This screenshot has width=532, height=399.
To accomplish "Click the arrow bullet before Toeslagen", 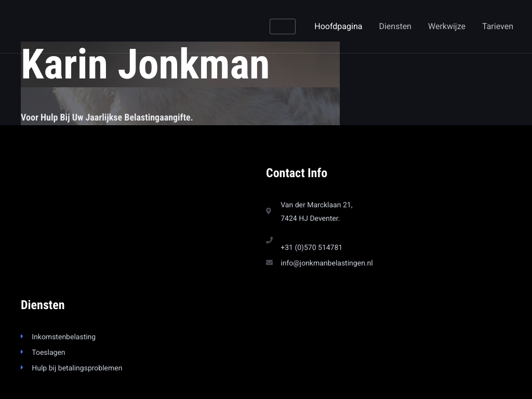I will tap(22, 352).
